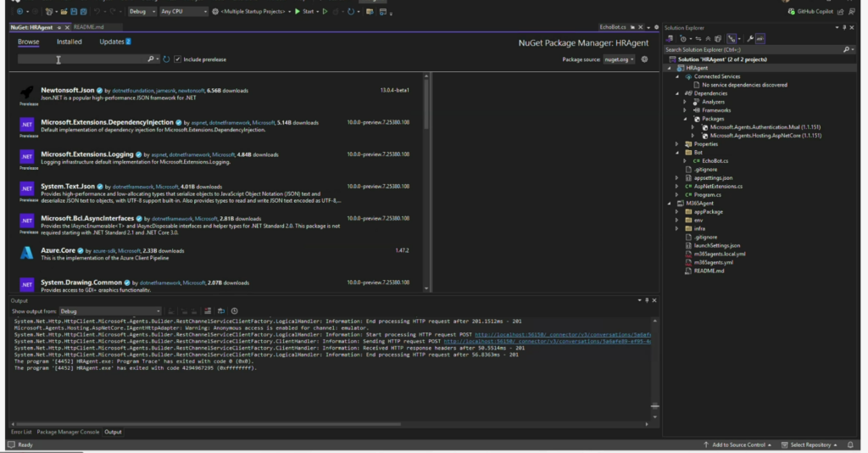Click the clock timestamp icon in Output
The image size is (868, 453).
(x=234, y=311)
